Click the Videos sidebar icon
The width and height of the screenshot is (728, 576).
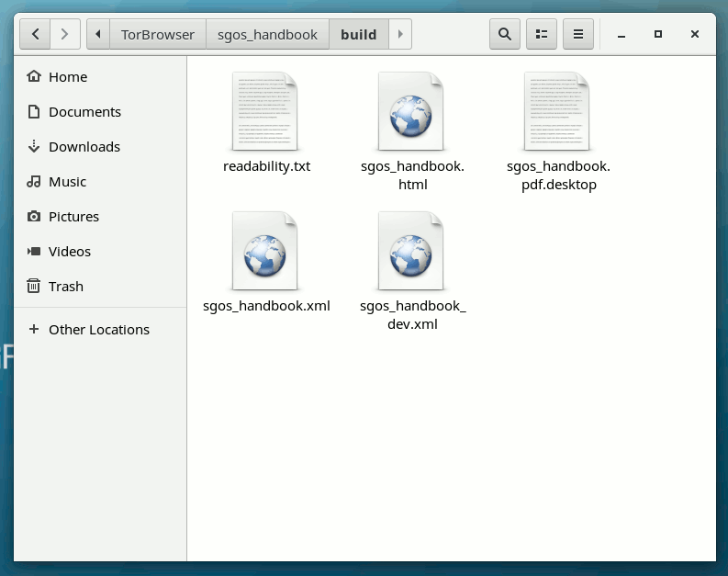[34, 252]
